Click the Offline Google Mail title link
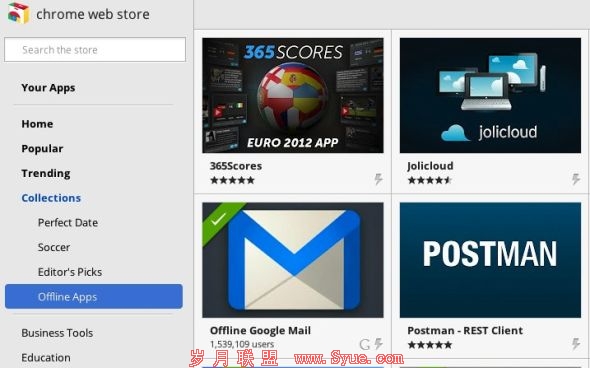This screenshot has height=368, width=590. click(260, 331)
